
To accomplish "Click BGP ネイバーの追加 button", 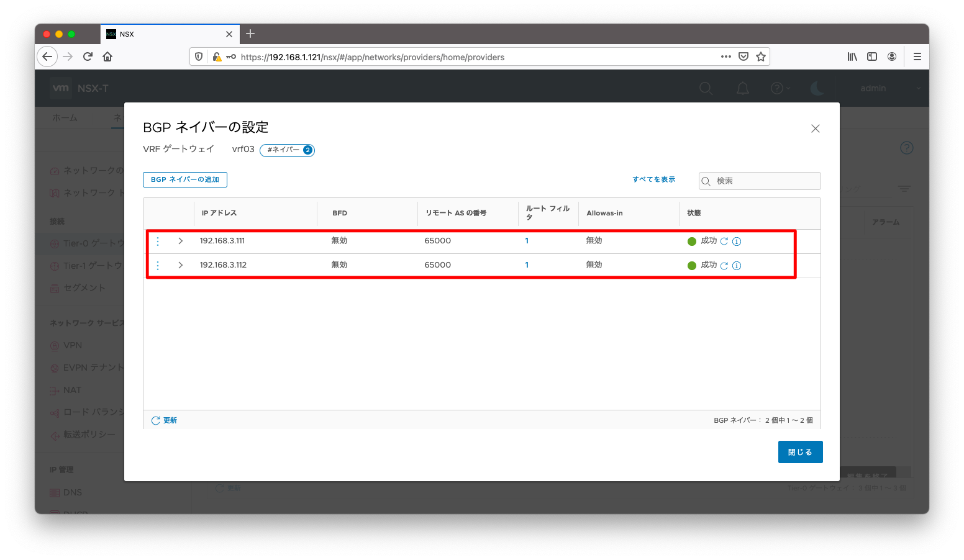I will point(185,179).
